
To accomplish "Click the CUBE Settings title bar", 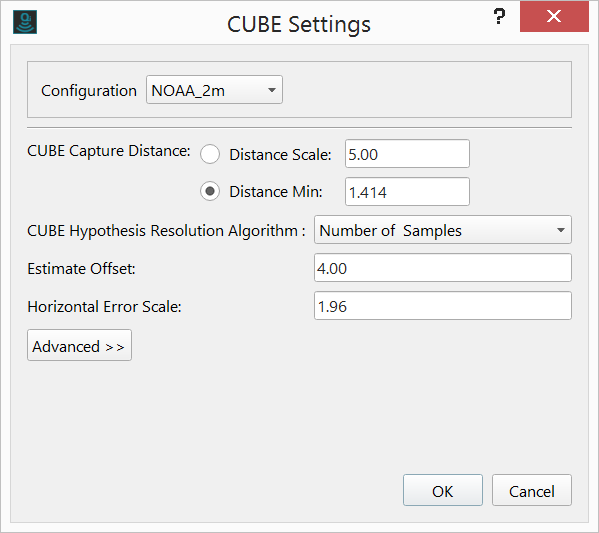I will point(299,24).
